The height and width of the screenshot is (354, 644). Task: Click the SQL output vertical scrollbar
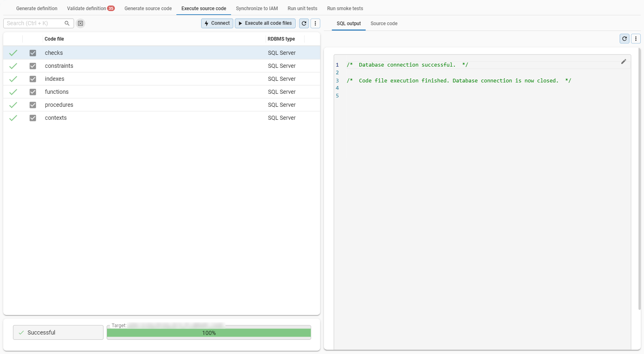pyautogui.click(x=640, y=179)
